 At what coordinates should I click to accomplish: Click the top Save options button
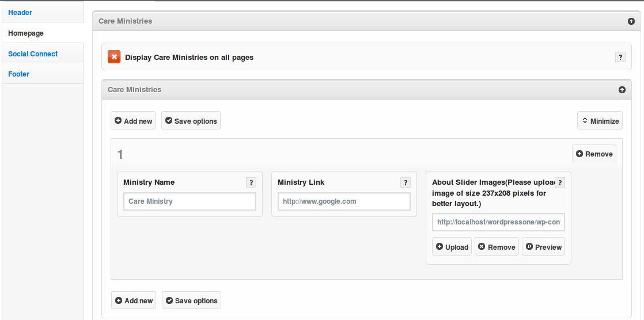pos(191,121)
